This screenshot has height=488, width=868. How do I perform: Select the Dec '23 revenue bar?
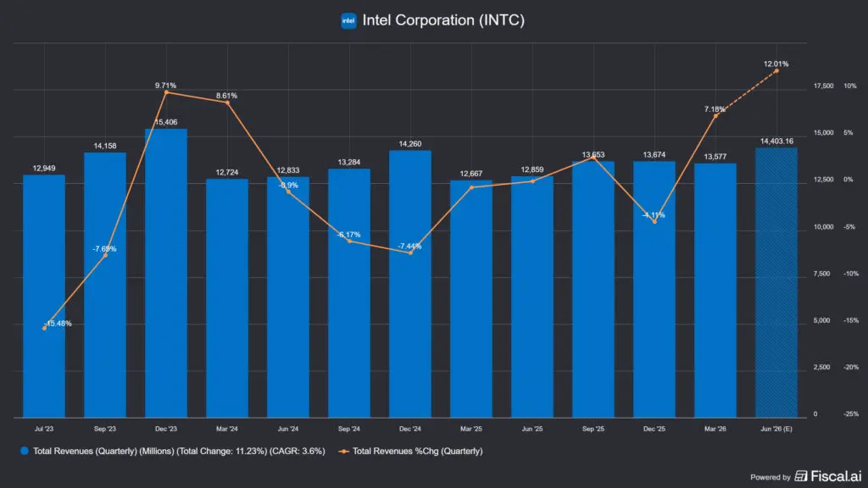point(166,274)
